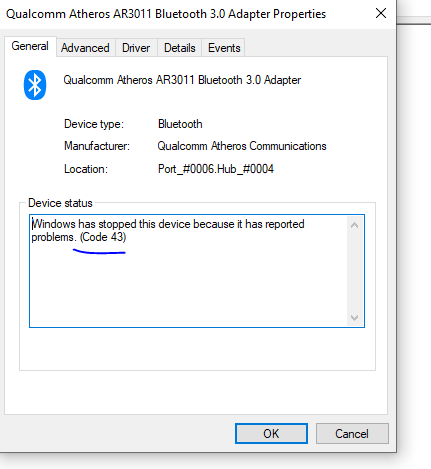The image size is (431, 469).
Task: Switch to the General tab
Action: pyautogui.click(x=30, y=46)
